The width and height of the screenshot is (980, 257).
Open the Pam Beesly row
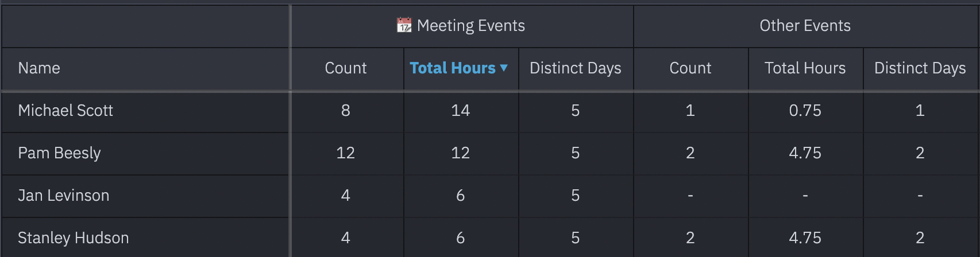(490, 153)
